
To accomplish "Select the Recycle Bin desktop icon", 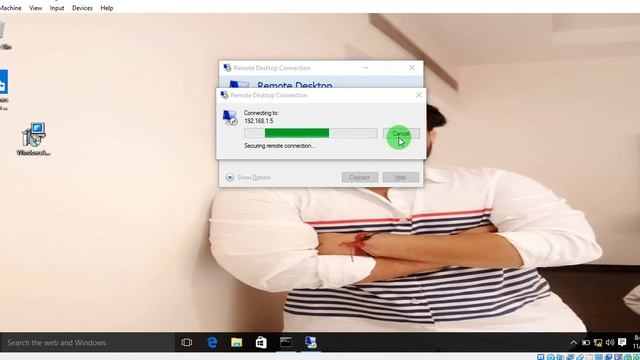I will pos(4,36).
